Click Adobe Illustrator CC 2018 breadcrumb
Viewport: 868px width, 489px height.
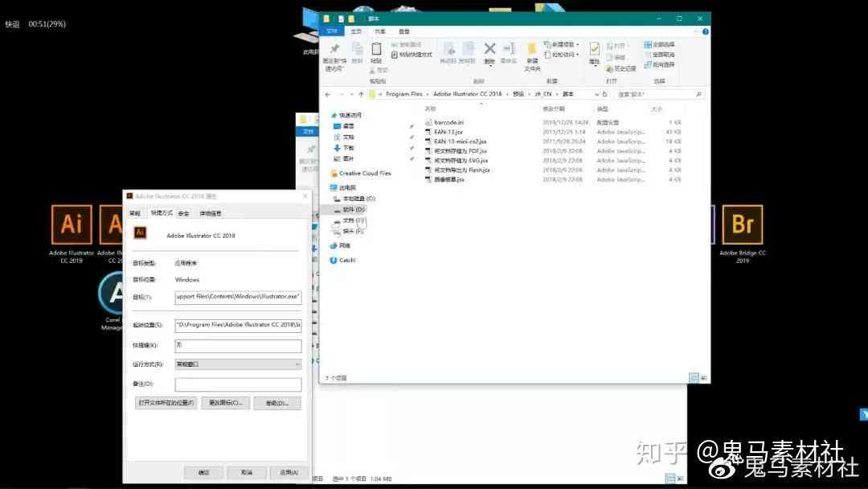467,94
